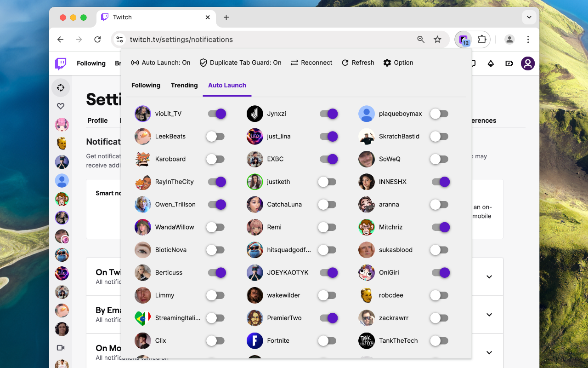Expand the By Email section chevron
Viewport: 588px width, 368px height.
(489, 314)
